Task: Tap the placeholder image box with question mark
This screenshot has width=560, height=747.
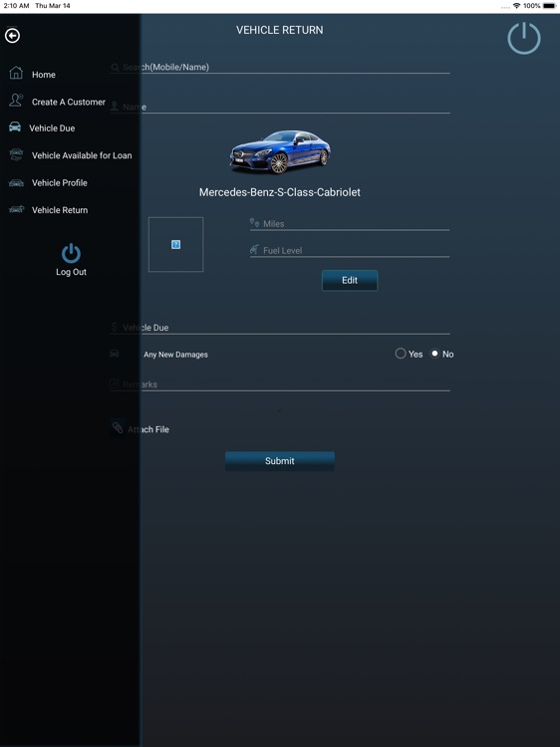Action: point(175,244)
